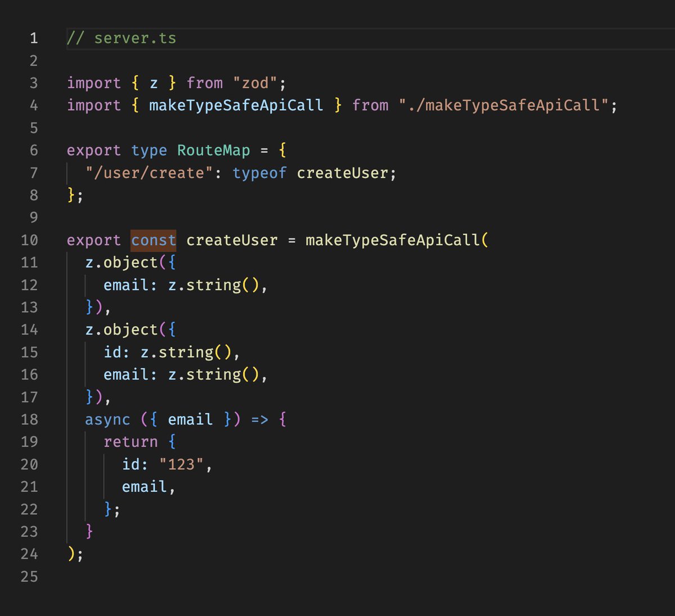Click the "./makeTypeSafeApiCall" module path string
Viewport: 675px width, 616px height.
[504, 106]
